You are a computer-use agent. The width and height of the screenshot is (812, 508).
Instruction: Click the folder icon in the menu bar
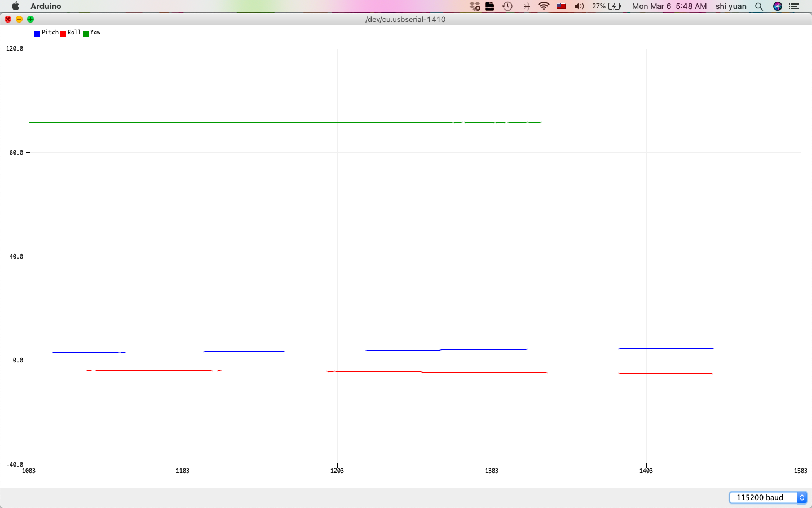click(489, 6)
